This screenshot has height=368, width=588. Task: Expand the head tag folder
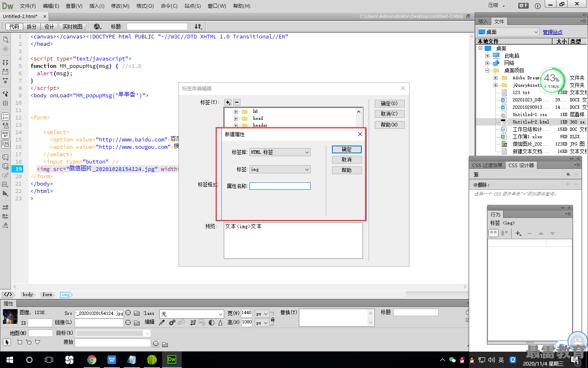point(236,119)
